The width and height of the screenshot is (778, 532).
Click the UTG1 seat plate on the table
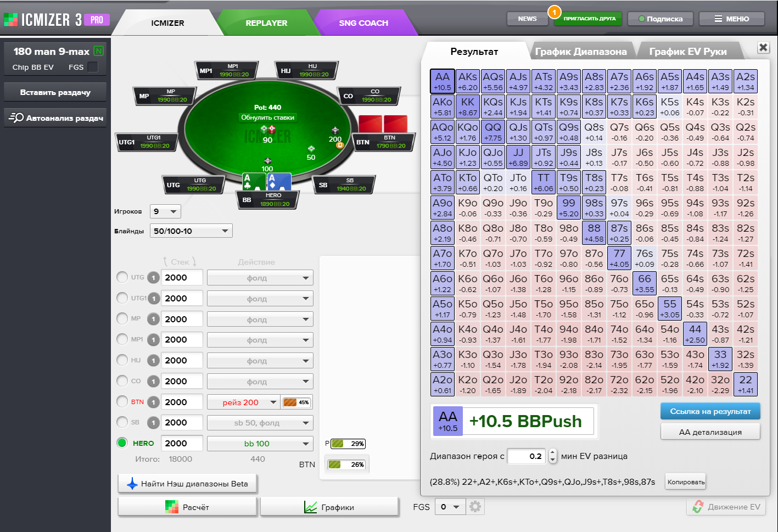tap(147, 142)
